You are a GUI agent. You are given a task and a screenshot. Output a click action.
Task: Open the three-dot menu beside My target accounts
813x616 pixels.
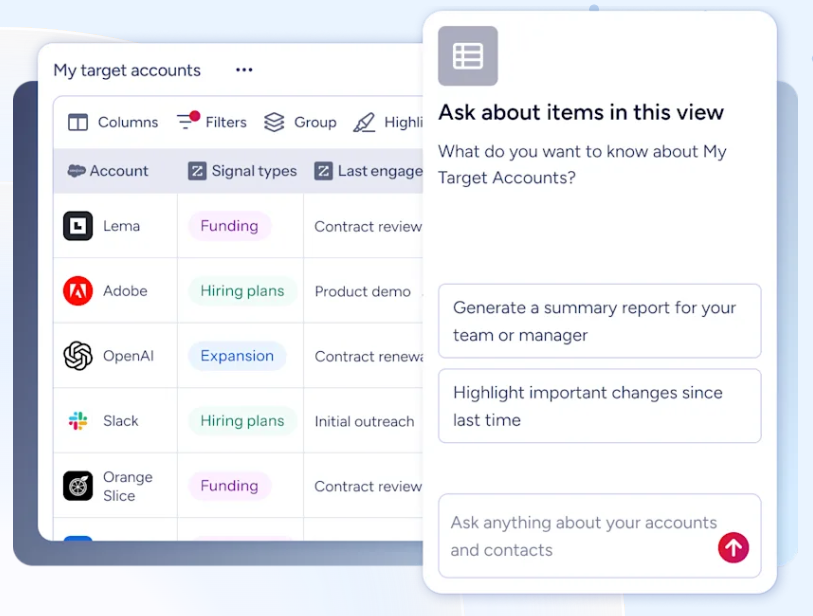tap(244, 69)
